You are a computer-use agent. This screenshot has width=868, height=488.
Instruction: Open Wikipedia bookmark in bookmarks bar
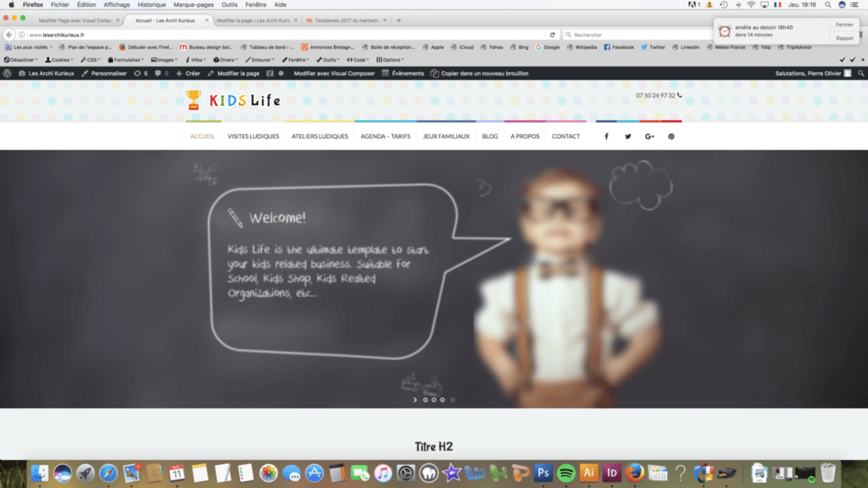581,47
